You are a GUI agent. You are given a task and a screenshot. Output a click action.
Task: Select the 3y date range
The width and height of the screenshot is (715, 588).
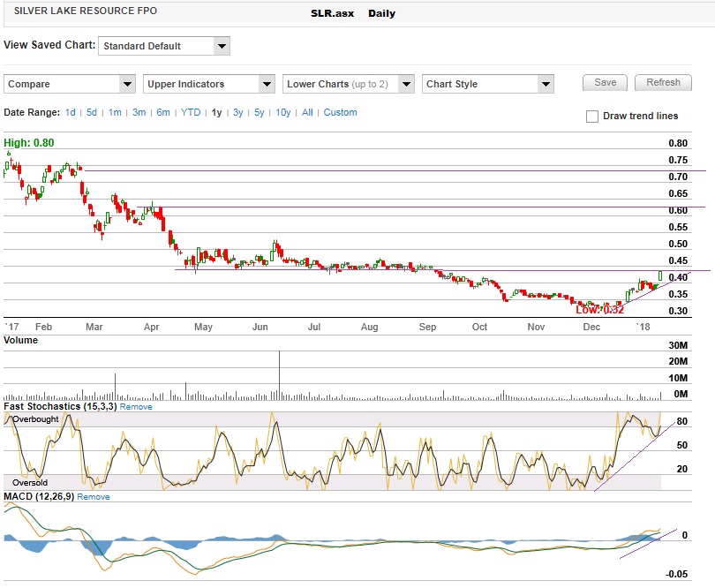click(x=238, y=112)
